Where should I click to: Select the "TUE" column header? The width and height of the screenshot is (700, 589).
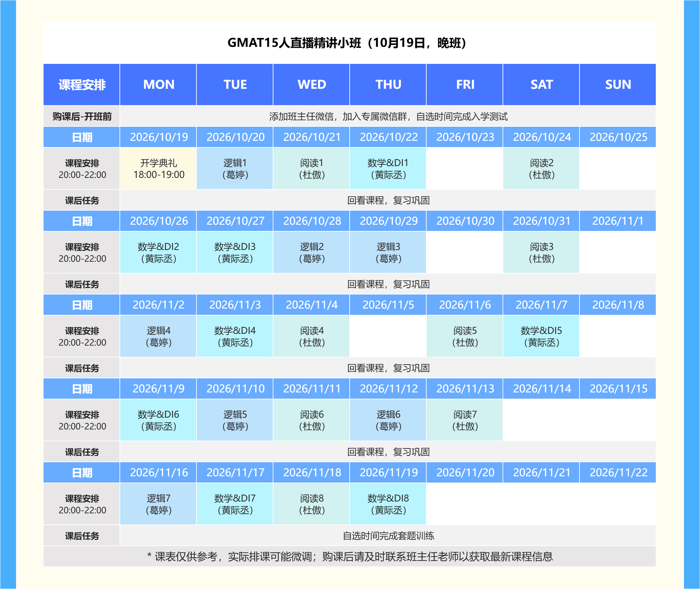tap(235, 85)
